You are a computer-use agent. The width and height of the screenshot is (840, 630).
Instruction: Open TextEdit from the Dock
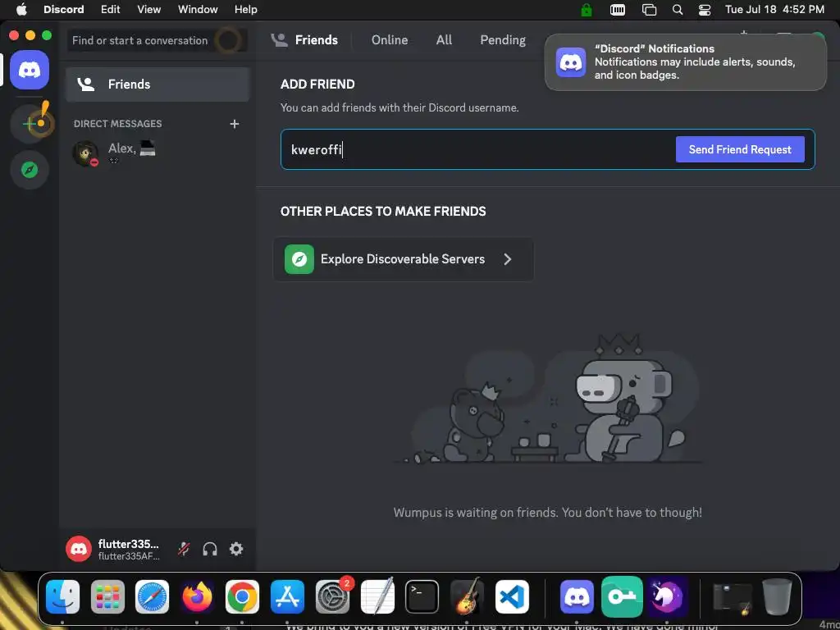(377, 596)
